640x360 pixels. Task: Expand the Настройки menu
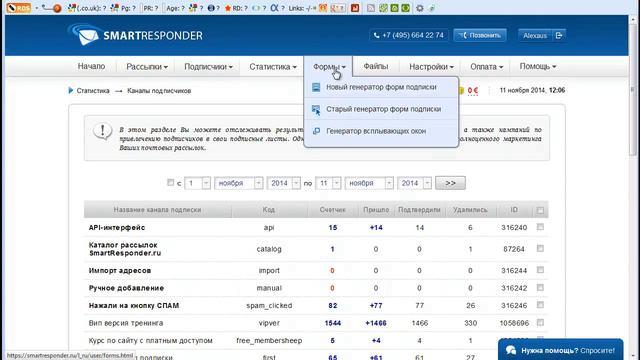click(431, 67)
